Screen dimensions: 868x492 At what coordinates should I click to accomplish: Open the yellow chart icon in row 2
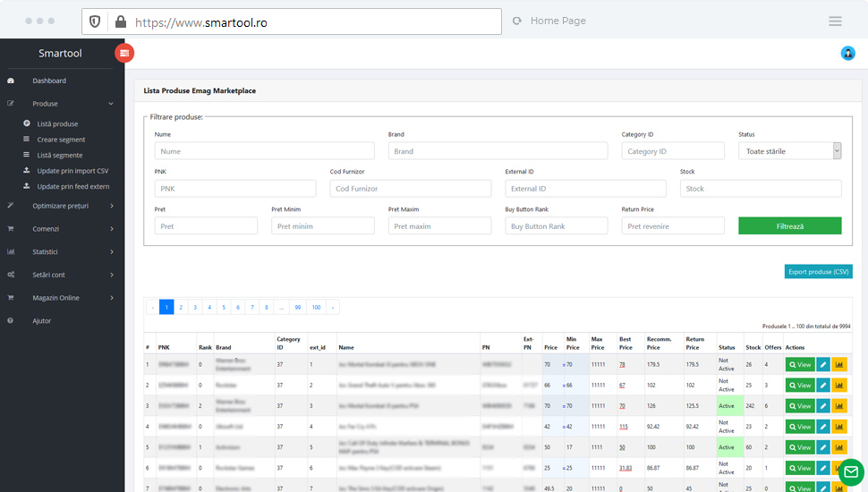pyautogui.click(x=838, y=385)
